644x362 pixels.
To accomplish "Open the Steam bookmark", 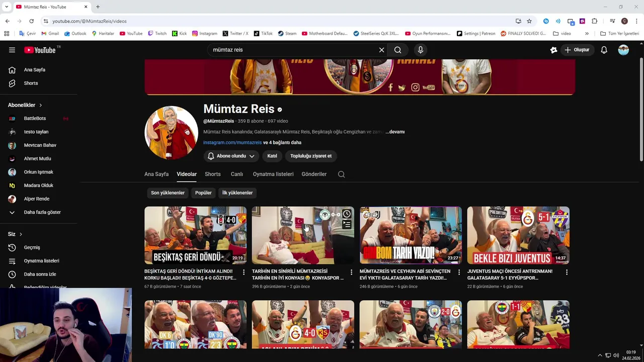I will [287, 34].
